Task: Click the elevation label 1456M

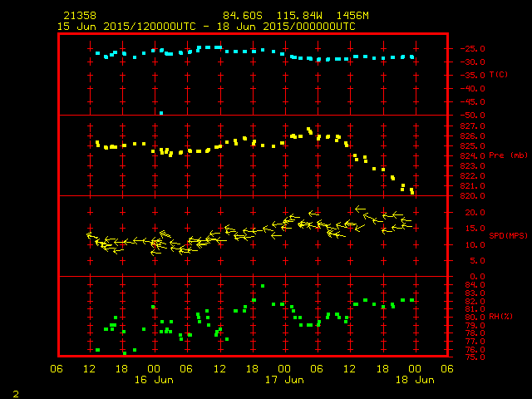Action: point(352,16)
